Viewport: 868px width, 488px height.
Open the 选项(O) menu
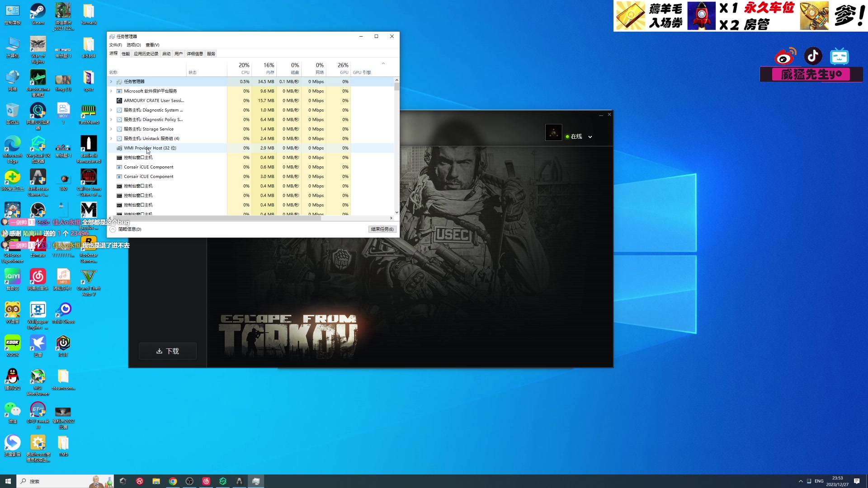pos(134,45)
